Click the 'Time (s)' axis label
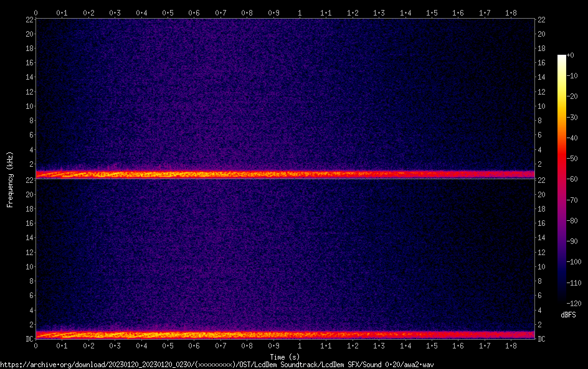The image size is (588, 369). [285, 357]
